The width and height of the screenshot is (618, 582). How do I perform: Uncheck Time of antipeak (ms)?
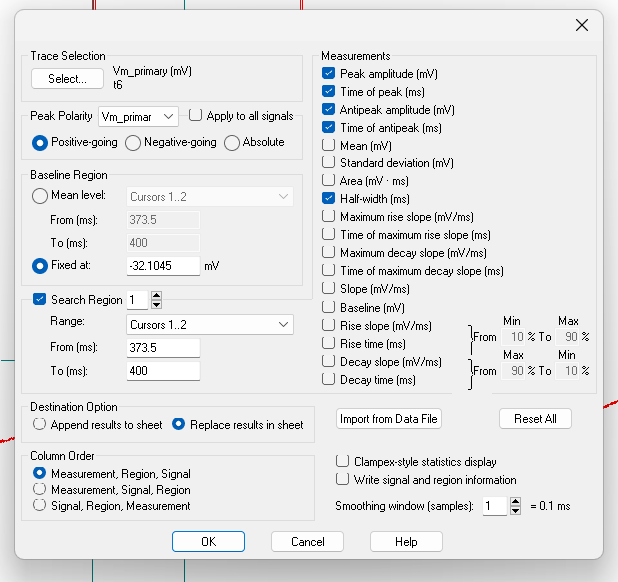(x=328, y=127)
